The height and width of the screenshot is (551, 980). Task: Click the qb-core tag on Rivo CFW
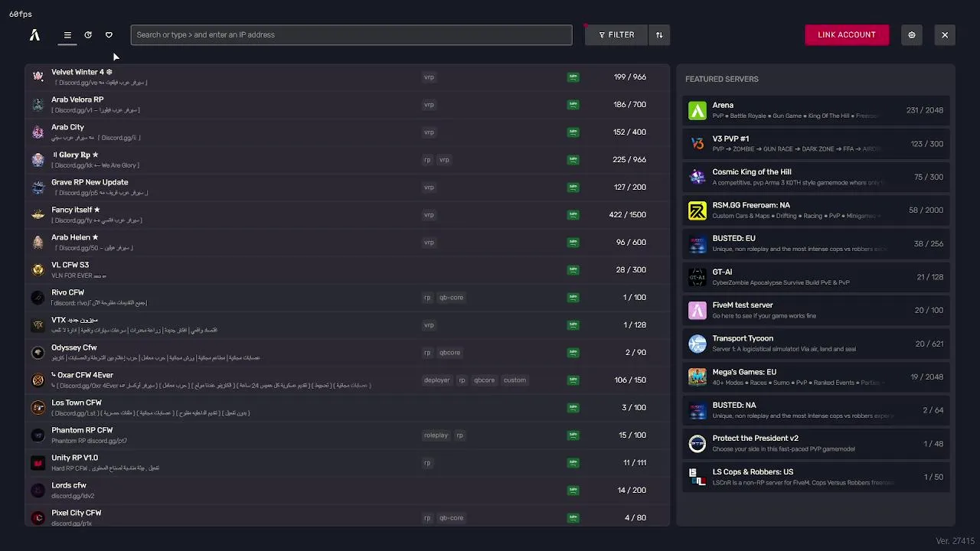point(451,298)
